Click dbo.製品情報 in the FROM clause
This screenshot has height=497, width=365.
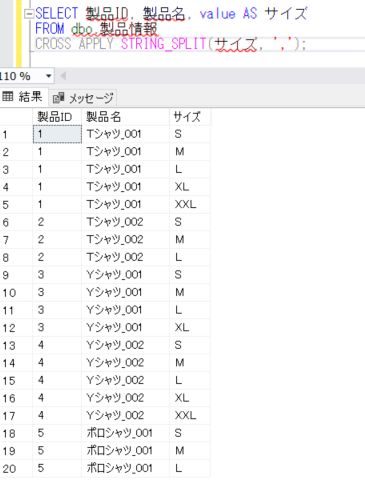point(114,29)
